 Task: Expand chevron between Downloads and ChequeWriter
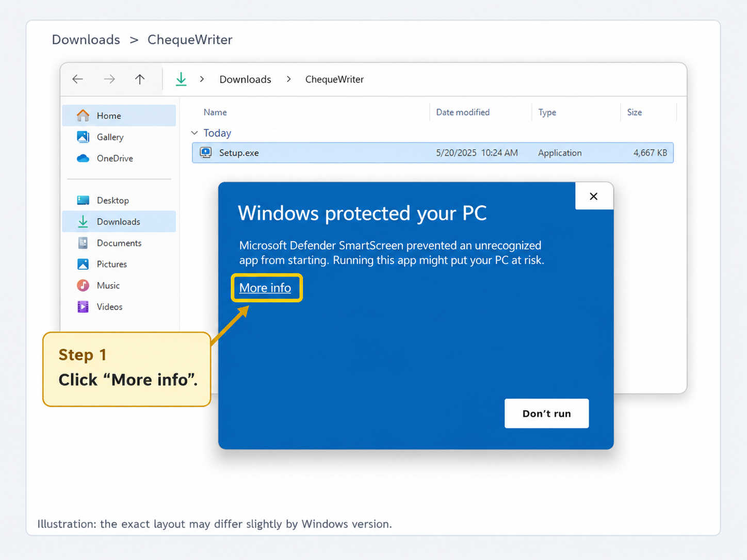click(288, 79)
